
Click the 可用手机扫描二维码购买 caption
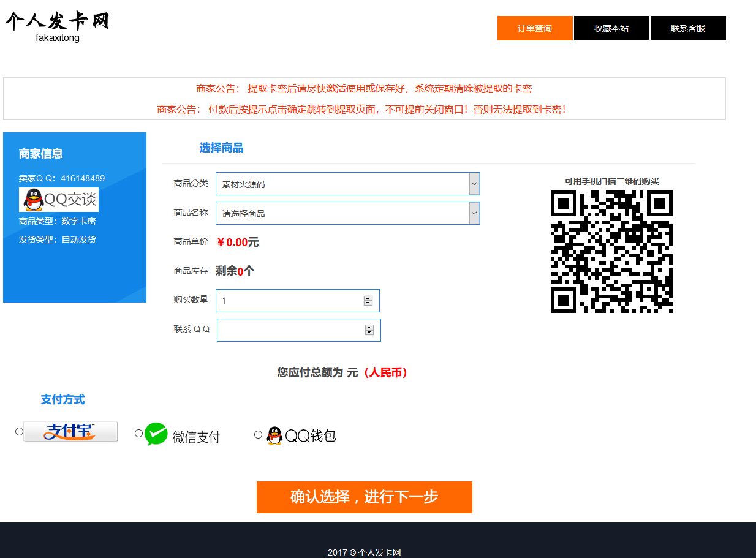(x=612, y=181)
